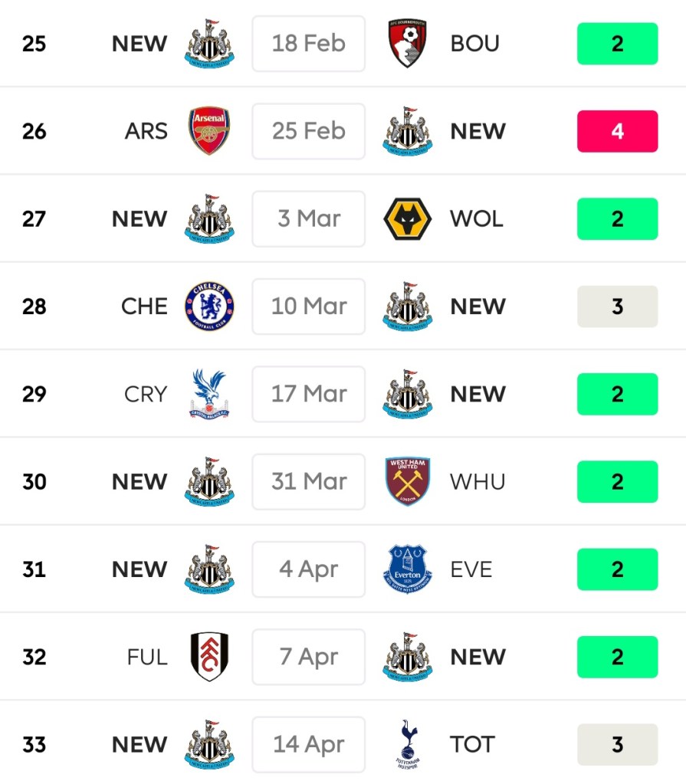This screenshot has height=784, width=686.
Task: Open the 25 Feb fixture date box
Action: click(x=309, y=131)
